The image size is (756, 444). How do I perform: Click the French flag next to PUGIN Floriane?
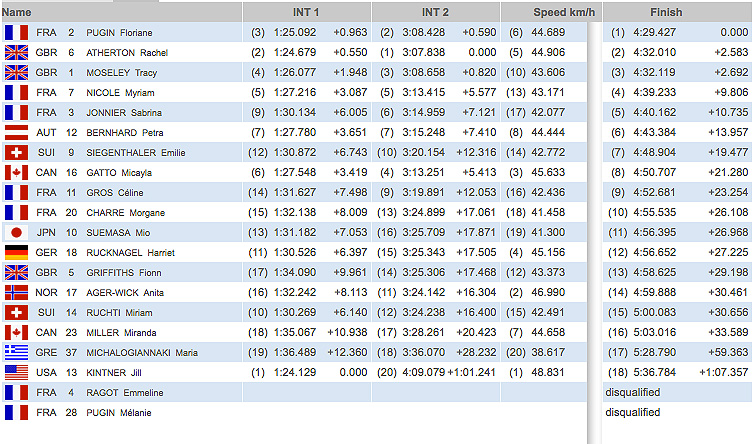coord(16,32)
